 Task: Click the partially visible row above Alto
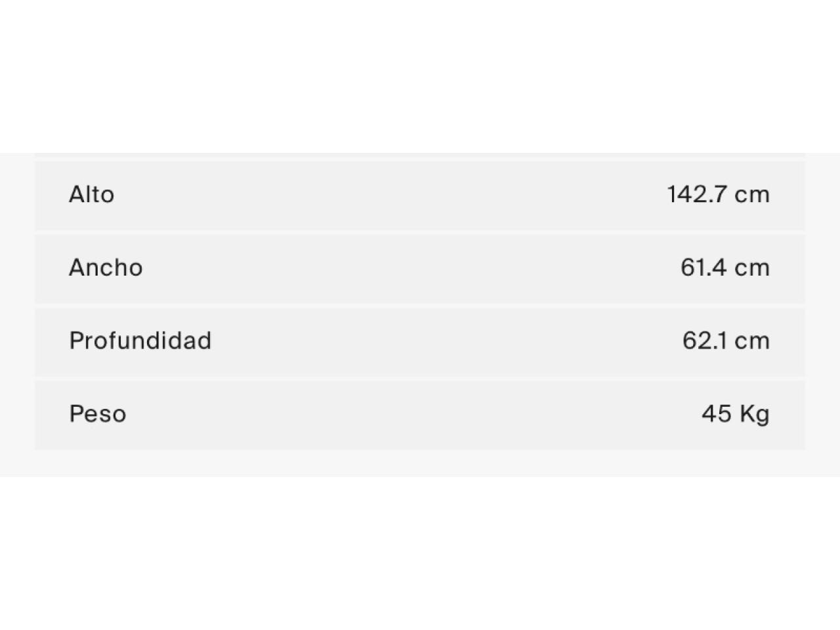coord(420,155)
